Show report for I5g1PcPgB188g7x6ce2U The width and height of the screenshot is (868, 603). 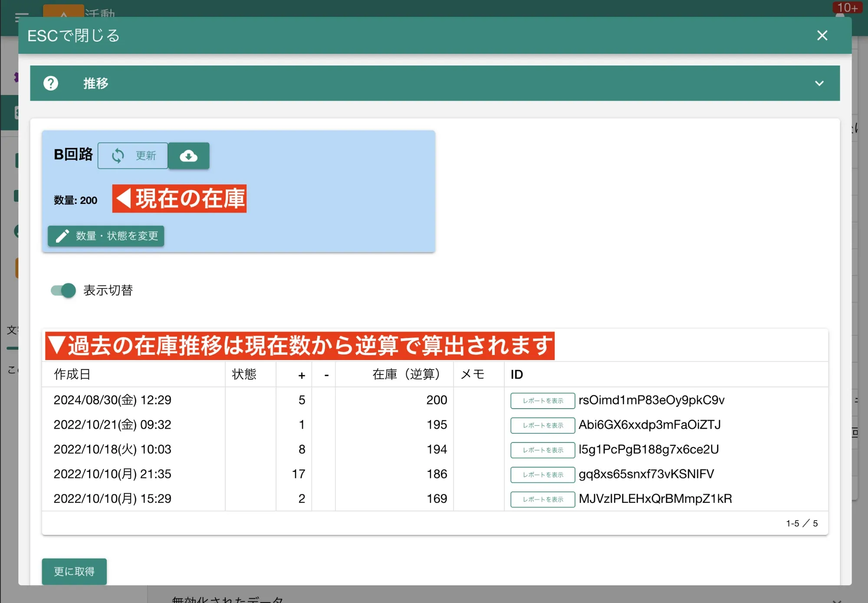pyautogui.click(x=542, y=450)
